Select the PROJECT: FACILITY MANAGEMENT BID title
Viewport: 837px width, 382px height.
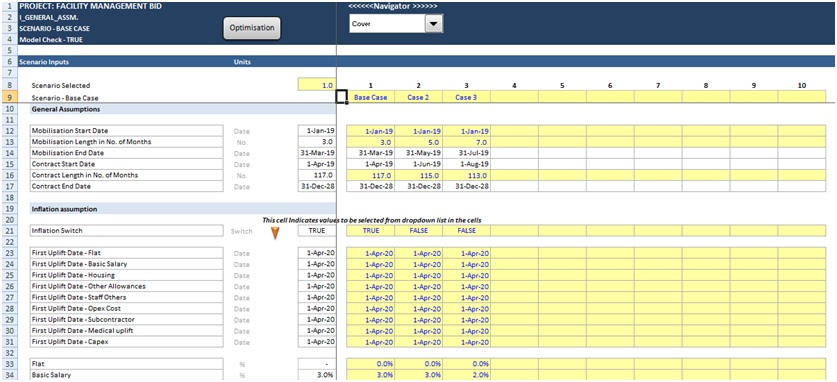click(x=91, y=7)
